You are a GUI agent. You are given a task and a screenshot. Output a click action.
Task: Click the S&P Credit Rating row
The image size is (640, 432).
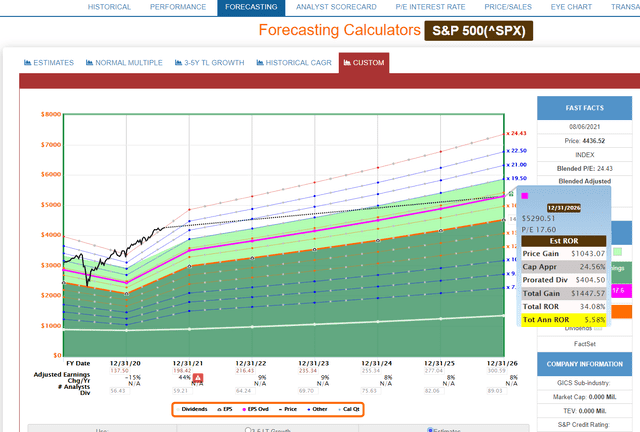(584, 425)
